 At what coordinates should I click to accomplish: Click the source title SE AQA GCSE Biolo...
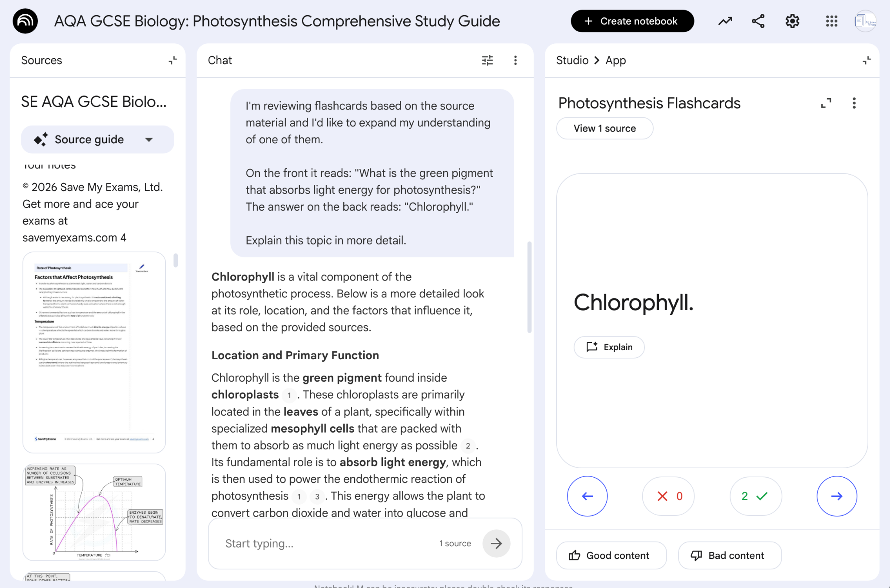coord(94,102)
